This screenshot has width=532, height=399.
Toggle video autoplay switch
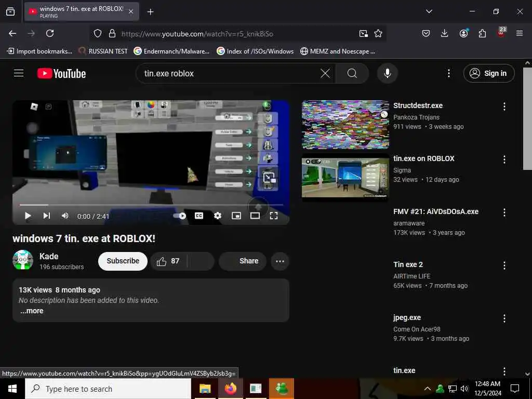tap(180, 216)
